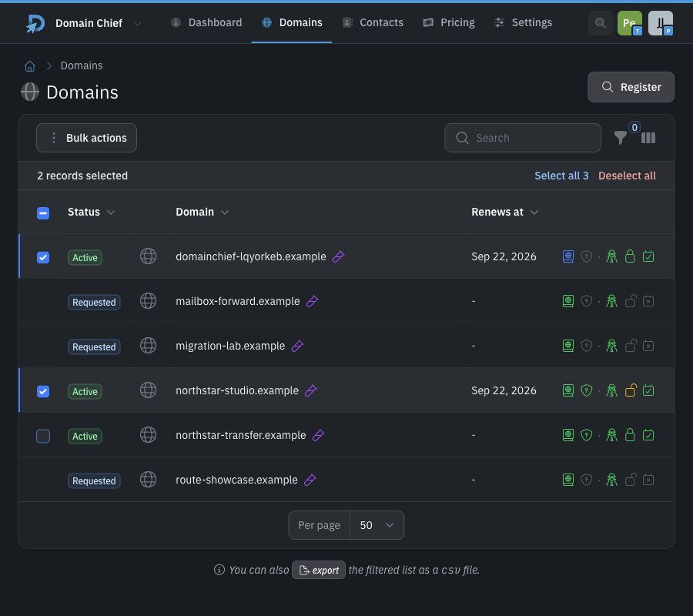Expand the Domain Chief workspace chevron
The height and width of the screenshot is (616, 693).
pyautogui.click(x=138, y=23)
